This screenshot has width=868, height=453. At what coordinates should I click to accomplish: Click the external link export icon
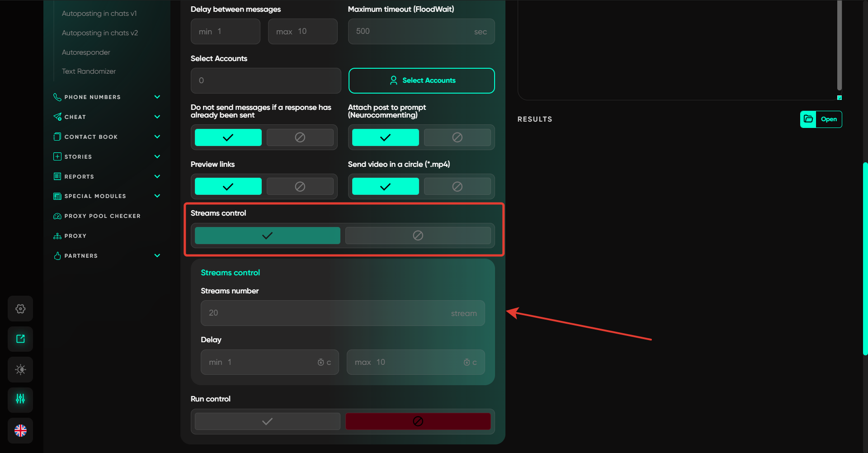point(20,339)
